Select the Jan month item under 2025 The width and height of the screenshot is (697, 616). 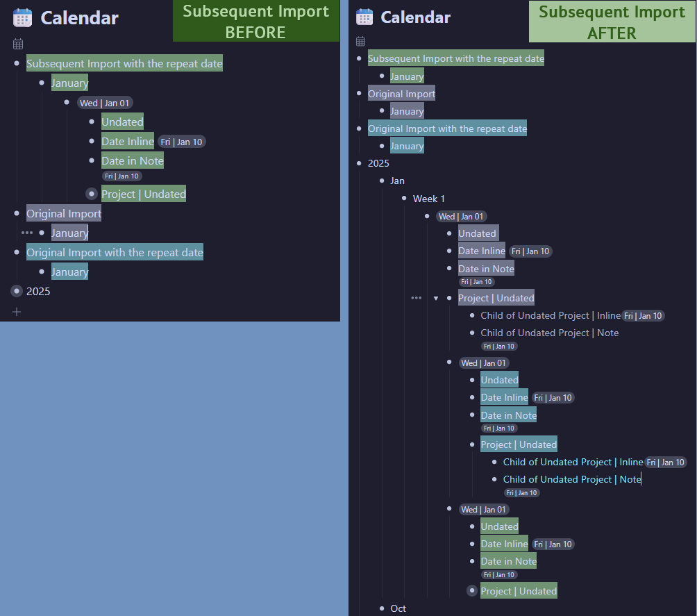(x=397, y=181)
